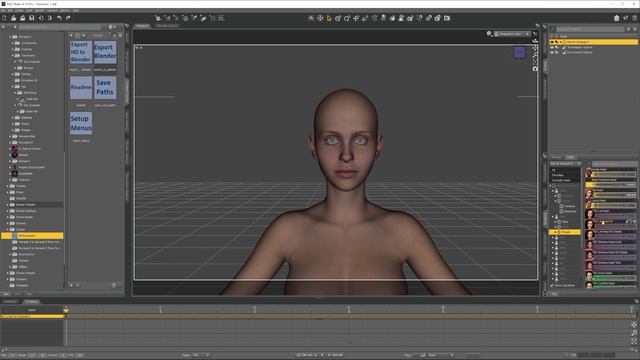The image size is (640, 360).
Task: Expand the Clothing folder
Action: pyautogui.click(x=13, y=74)
